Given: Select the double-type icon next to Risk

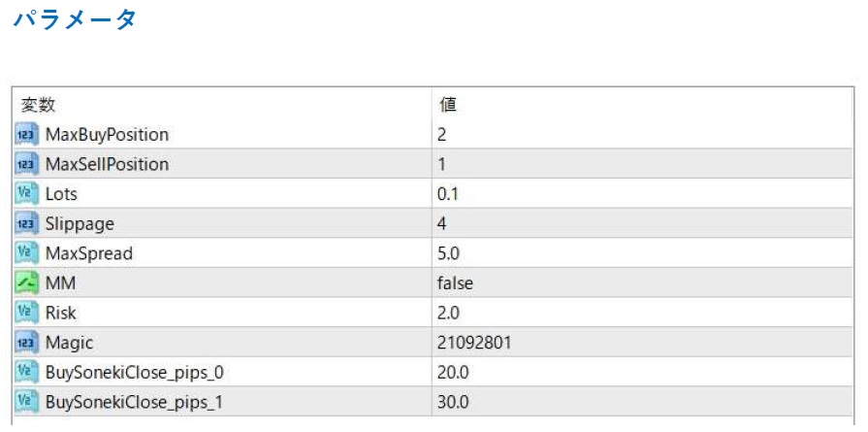Looking at the screenshot, I should point(26,313).
